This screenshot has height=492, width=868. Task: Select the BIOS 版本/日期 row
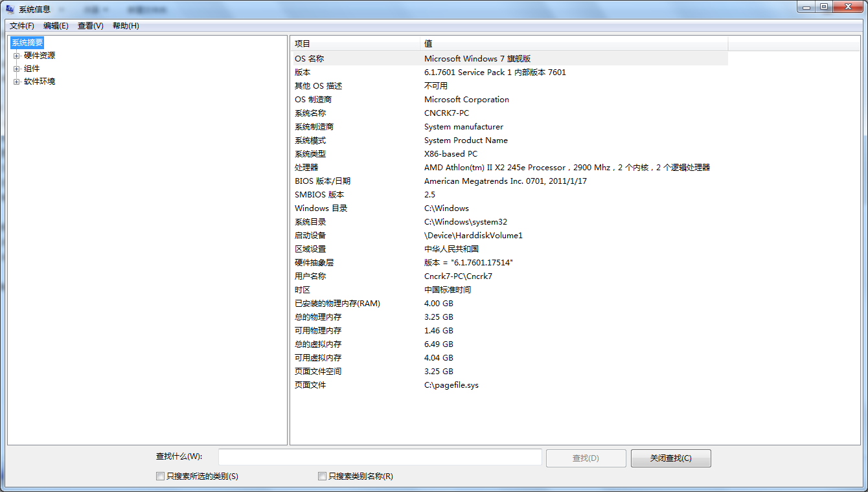[509, 181]
